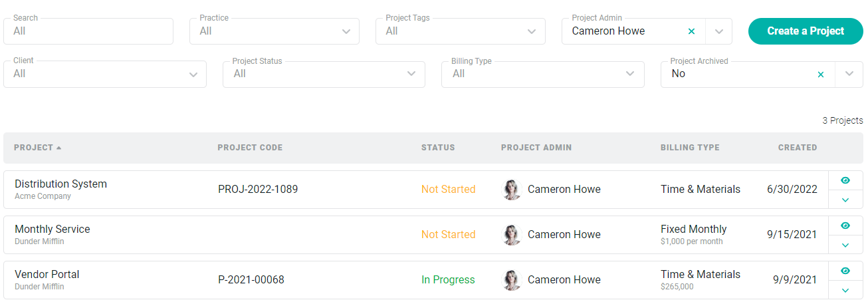Image resolution: width=868 pixels, height=304 pixels.
Task: Focus the Search input field
Action: (88, 31)
